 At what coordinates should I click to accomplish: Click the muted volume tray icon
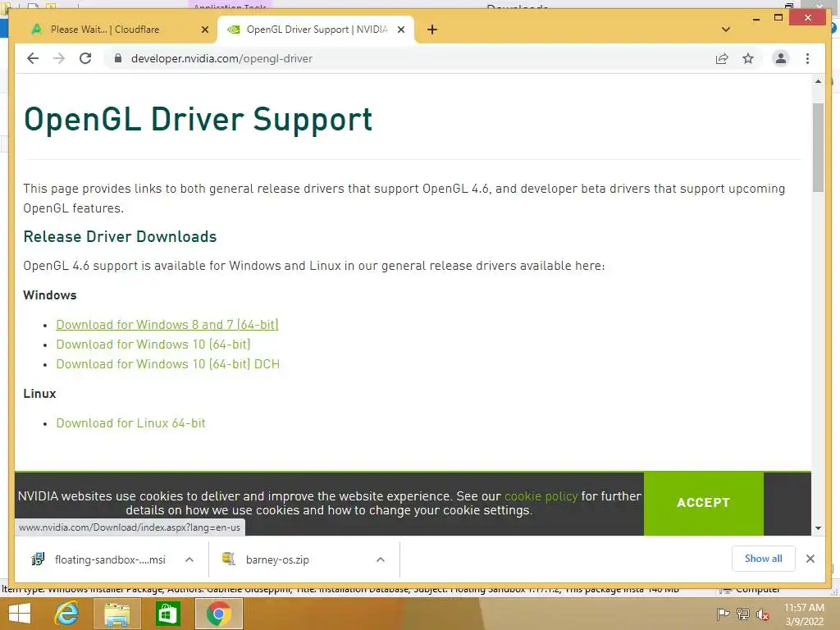point(762,614)
